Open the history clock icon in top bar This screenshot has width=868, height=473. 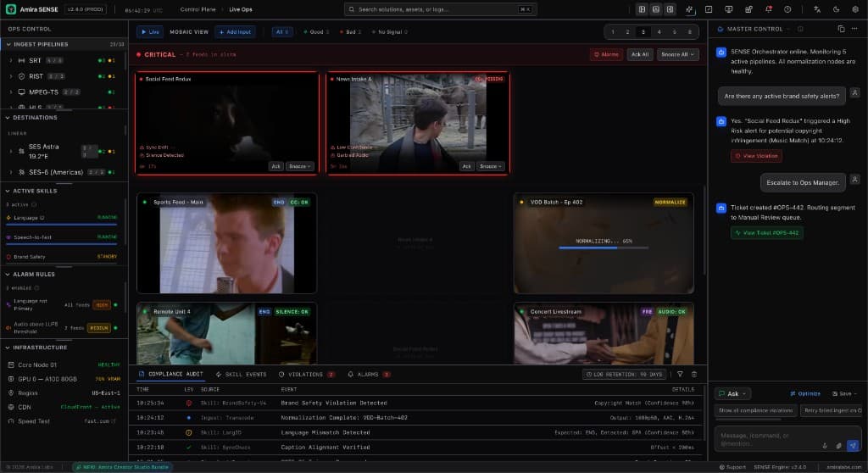coord(787,9)
